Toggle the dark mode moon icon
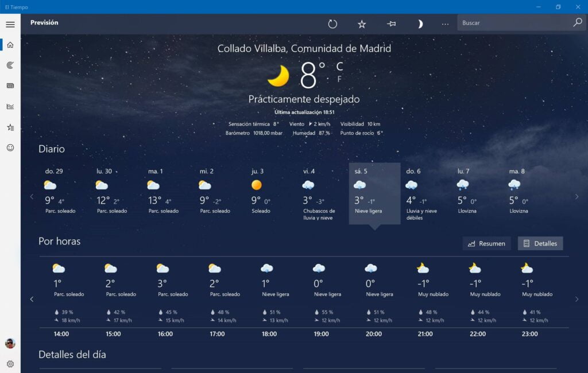Image resolution: width=588 pixels, height=373 pixels. 420,24
